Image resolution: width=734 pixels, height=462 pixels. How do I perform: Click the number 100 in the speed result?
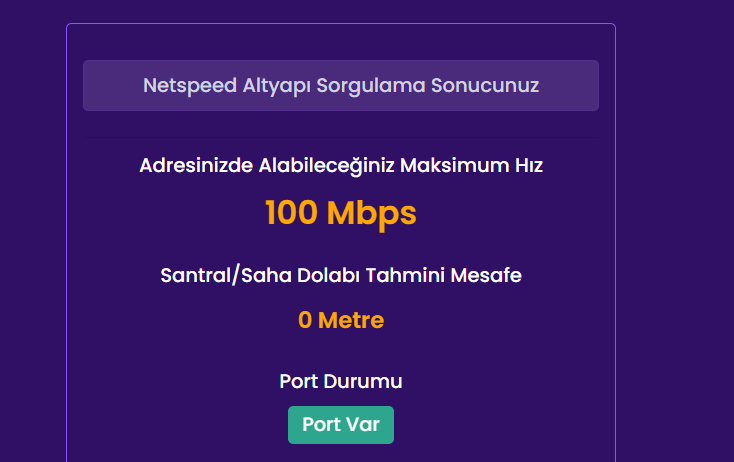point(291,213)
